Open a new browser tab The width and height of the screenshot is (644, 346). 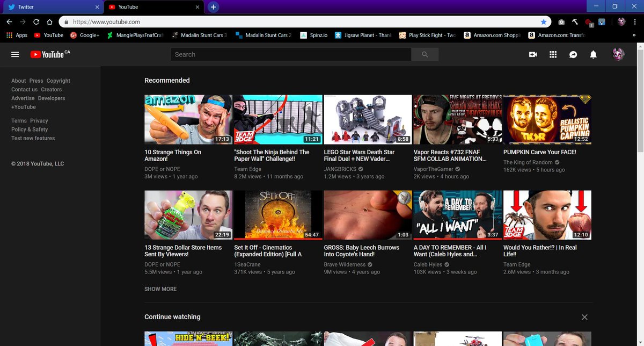click(x=213, y=7)
